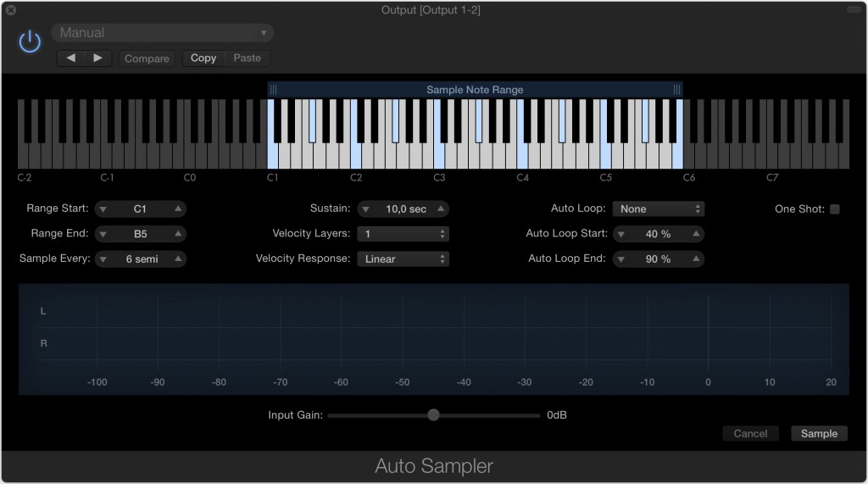Toggle the plug-in power button

point(30,42)
